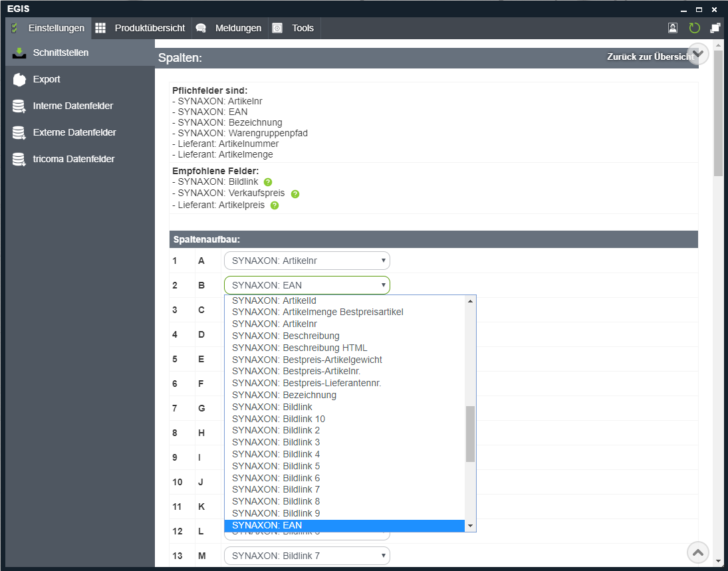Open the column A field dropdown
728x571 pixels.
tap(307, 261)
